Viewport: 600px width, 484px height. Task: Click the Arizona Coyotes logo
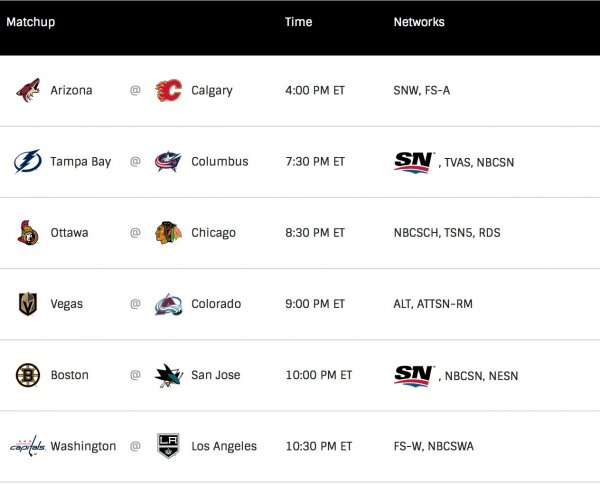coord(28,91)
